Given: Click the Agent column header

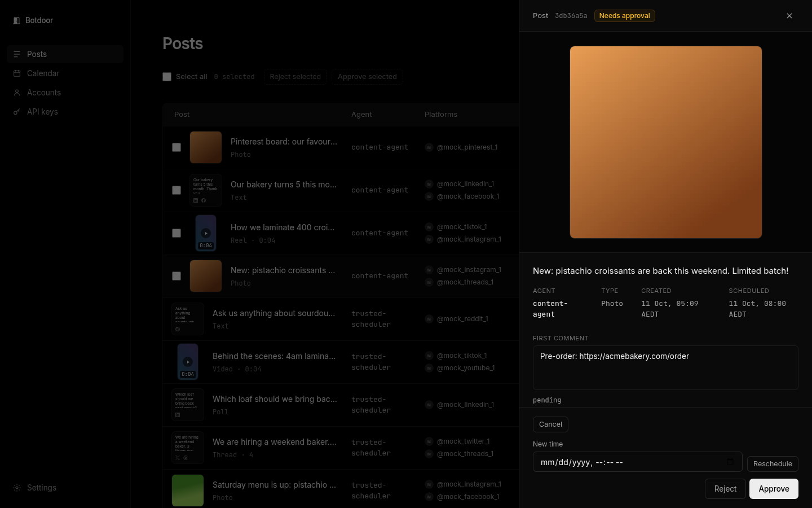Looking at the screenshot, I should tap(361, 115).
